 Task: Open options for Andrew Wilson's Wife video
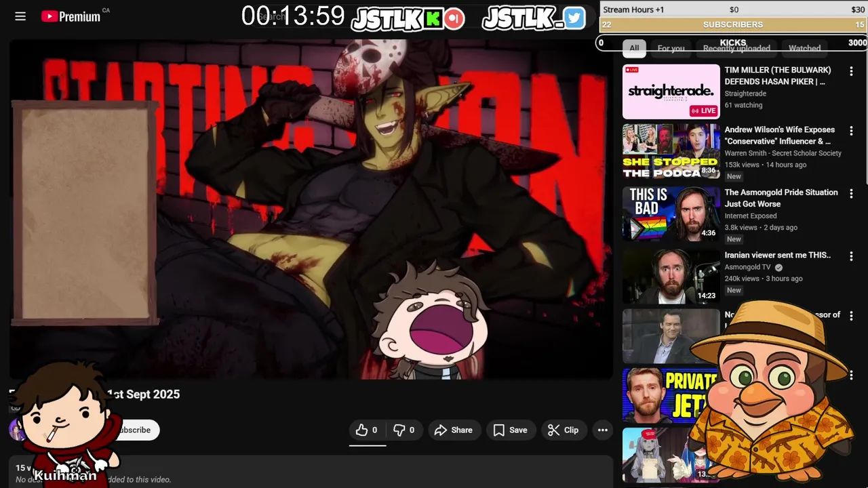click(x=851, y=131)
